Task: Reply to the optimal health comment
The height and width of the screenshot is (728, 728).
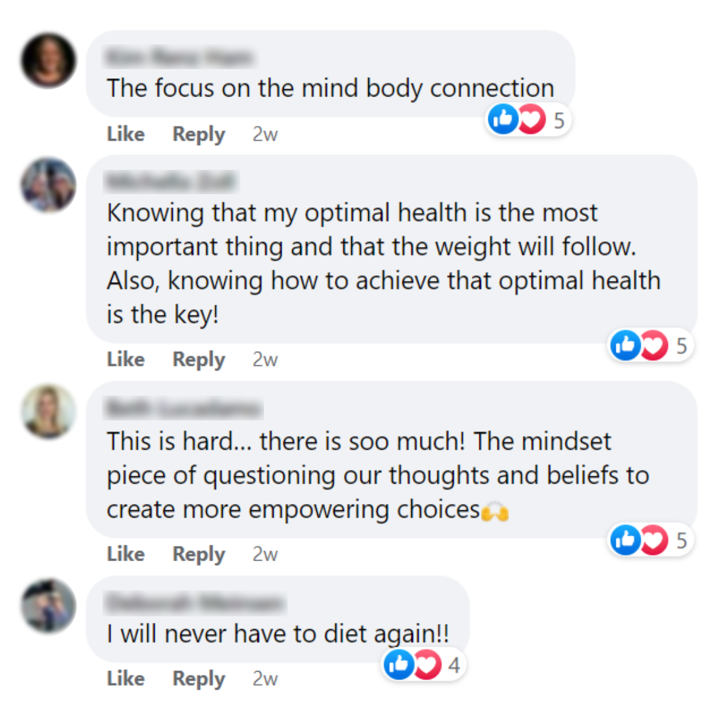Action: pos(199,360)
